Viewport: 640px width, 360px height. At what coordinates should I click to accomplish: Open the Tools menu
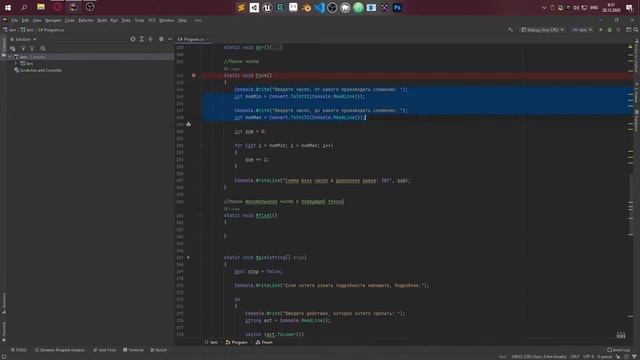(x=139, y=20)
